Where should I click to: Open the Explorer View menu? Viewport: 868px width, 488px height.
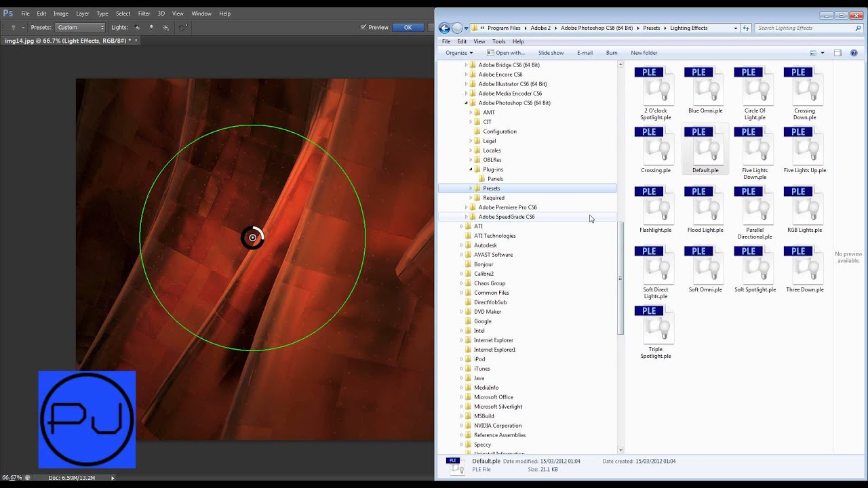479,41
